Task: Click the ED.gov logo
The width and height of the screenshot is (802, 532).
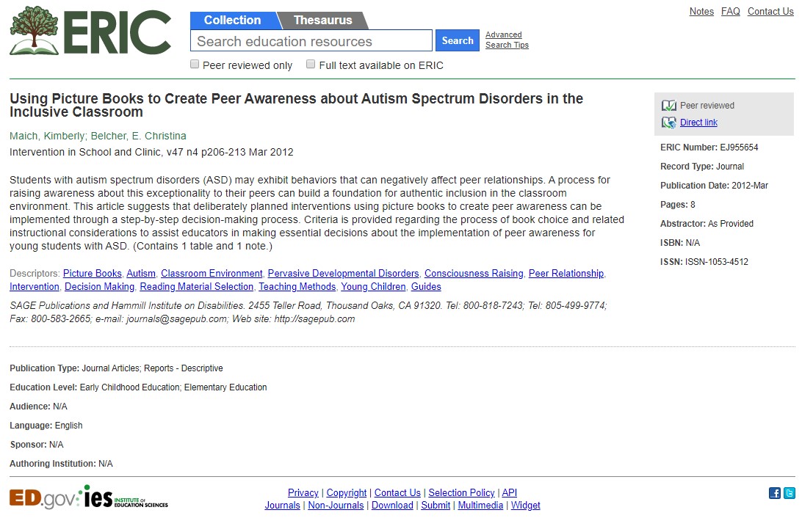Action: point(44,498)
